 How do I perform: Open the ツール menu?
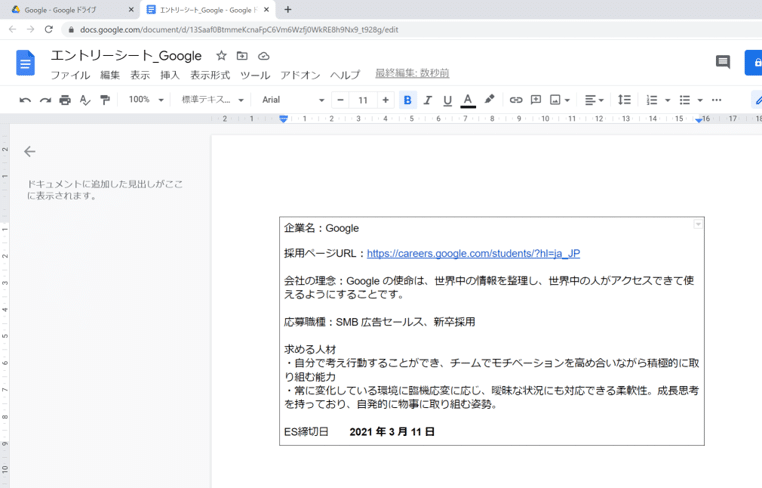[255, 75]
